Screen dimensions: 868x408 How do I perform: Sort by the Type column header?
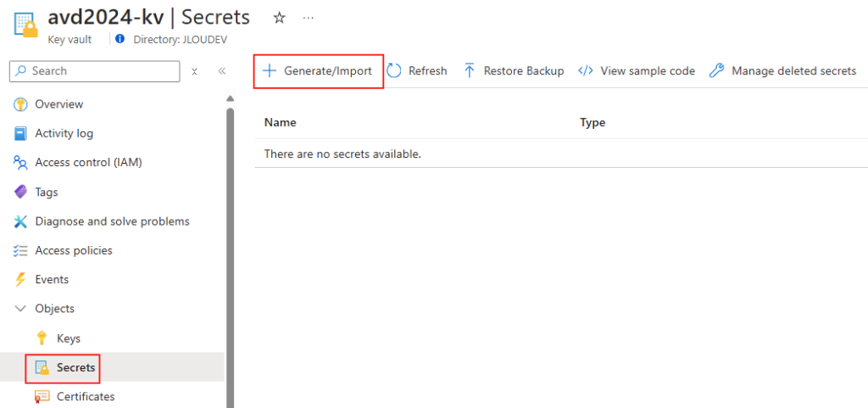593,123
